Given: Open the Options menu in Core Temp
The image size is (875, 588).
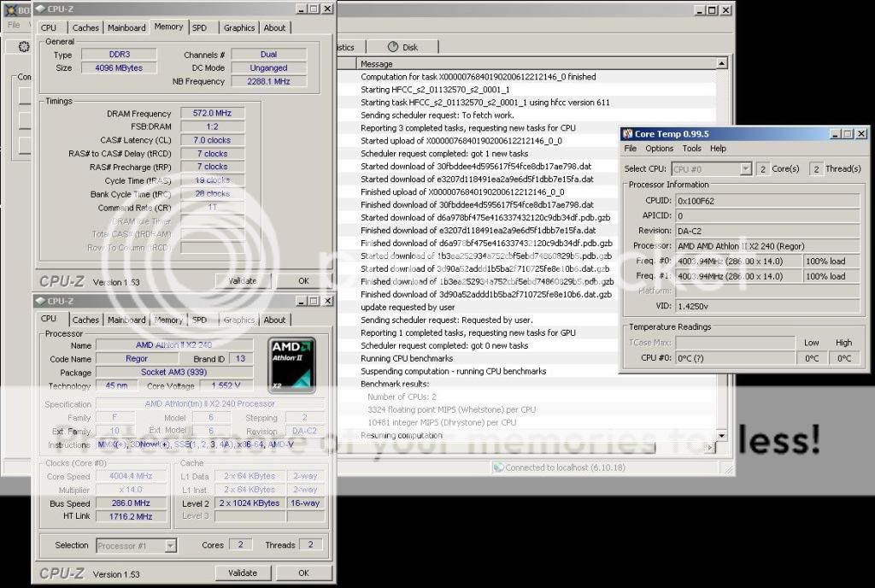Looking at the screenshot, I should click(659, 149).
